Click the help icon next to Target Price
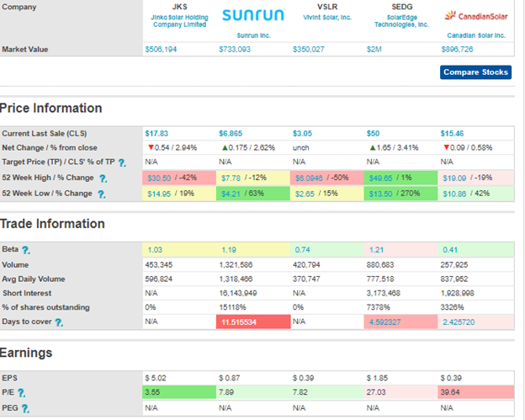The width and height of the screenshot is (525, 420). [122, 162]
